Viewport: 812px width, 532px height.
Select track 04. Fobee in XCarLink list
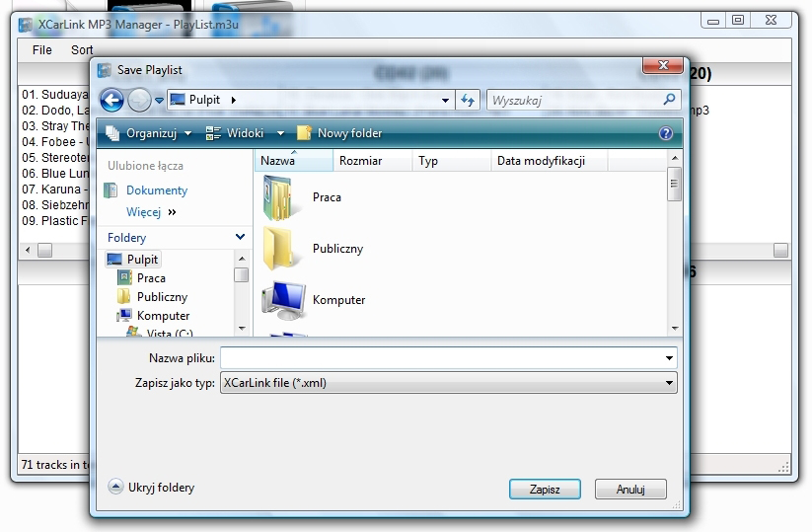click(55, 142)
